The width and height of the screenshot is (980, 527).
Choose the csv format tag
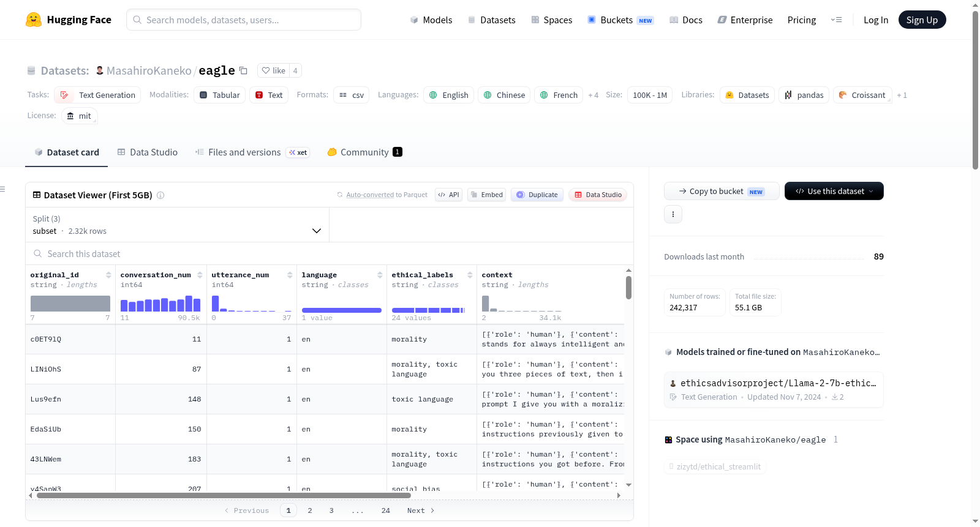coord(352,95)
